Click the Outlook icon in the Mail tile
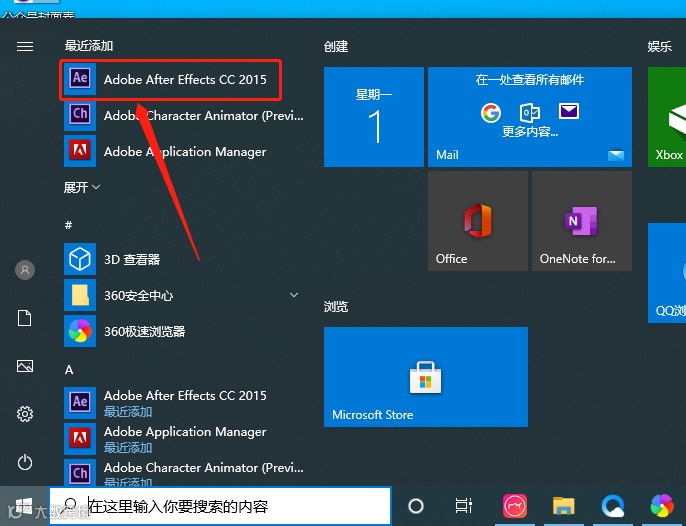686x526 pixels. 529,113
